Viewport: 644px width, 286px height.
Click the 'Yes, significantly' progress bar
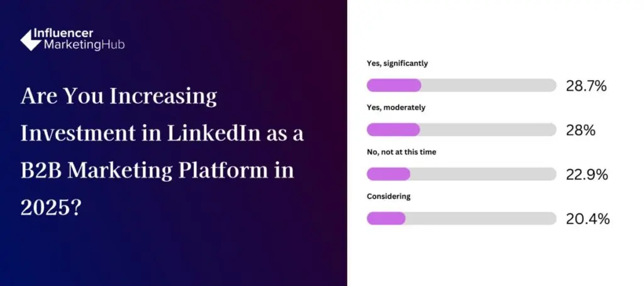[x=461, y=86]
